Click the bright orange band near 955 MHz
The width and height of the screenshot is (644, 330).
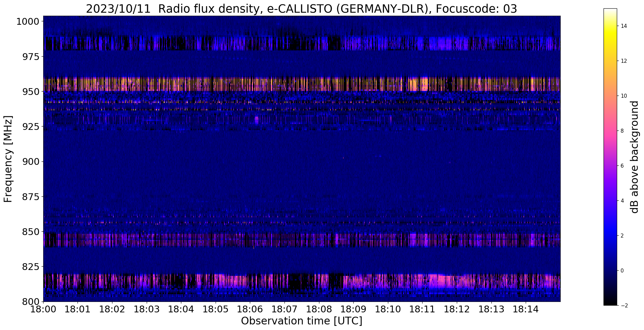coord(301,84)
